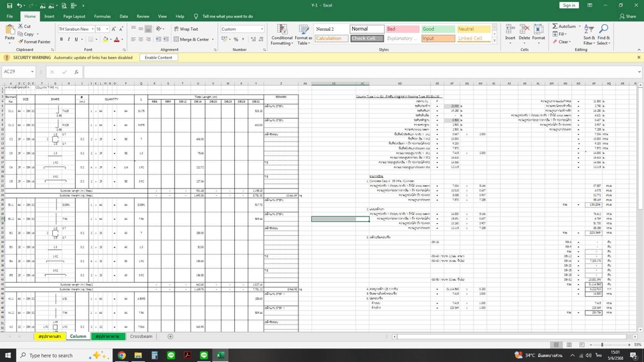
Task: Click the Cut scissors command
Action: tap(24, 26)
